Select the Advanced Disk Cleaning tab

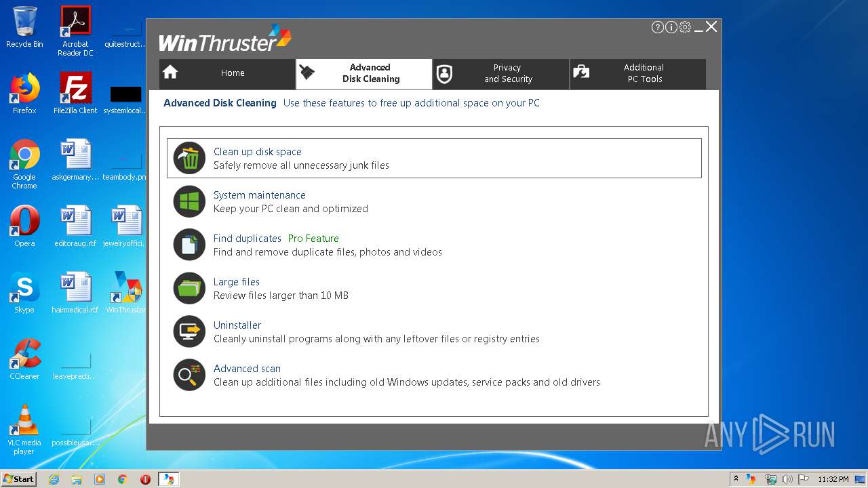(x=364, y=74)
